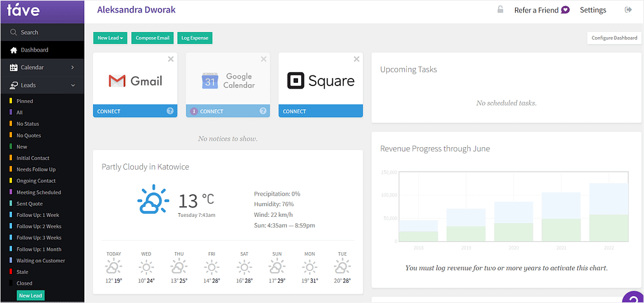This screenshot has width=644, height=303.
Task: Click the Square logo
Action: point(321,80)
